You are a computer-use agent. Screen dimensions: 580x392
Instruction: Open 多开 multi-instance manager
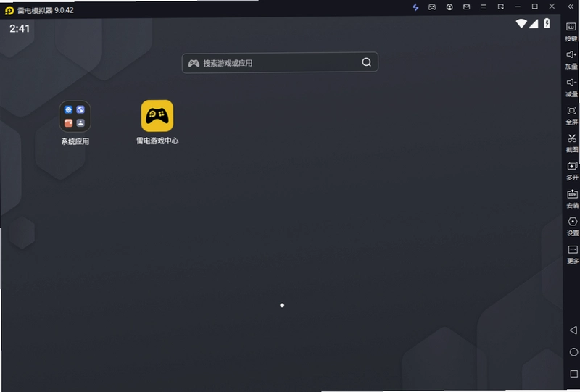point(572,170)
